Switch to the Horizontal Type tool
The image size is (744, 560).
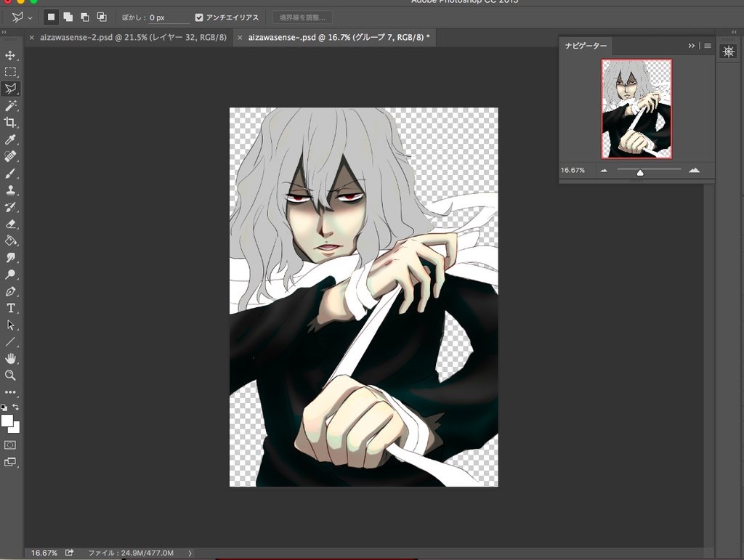coord(10,308)
